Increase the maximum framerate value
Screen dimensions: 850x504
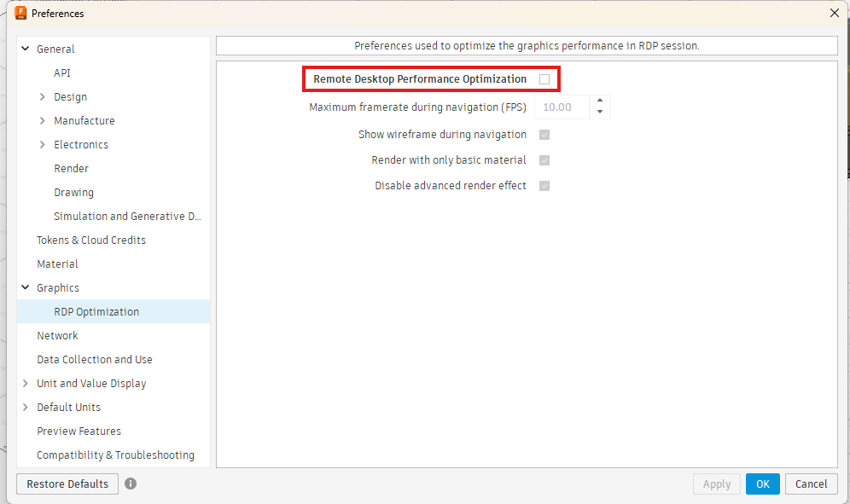click(600, 101)
